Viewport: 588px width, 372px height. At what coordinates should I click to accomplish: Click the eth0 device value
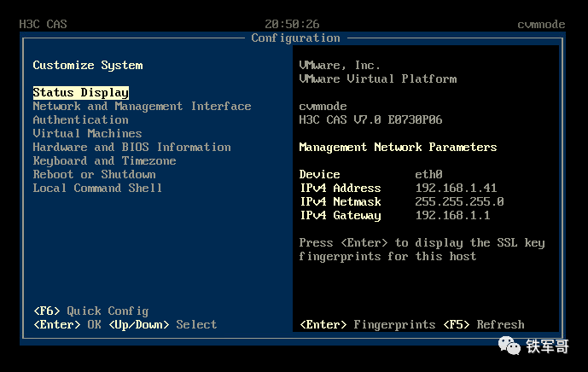(x=428, y=174)
